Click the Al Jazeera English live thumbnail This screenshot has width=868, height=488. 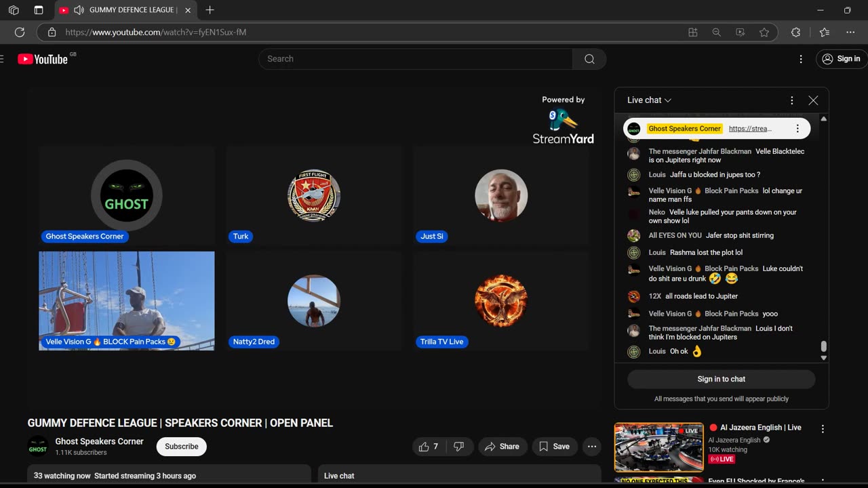(659, 447)
